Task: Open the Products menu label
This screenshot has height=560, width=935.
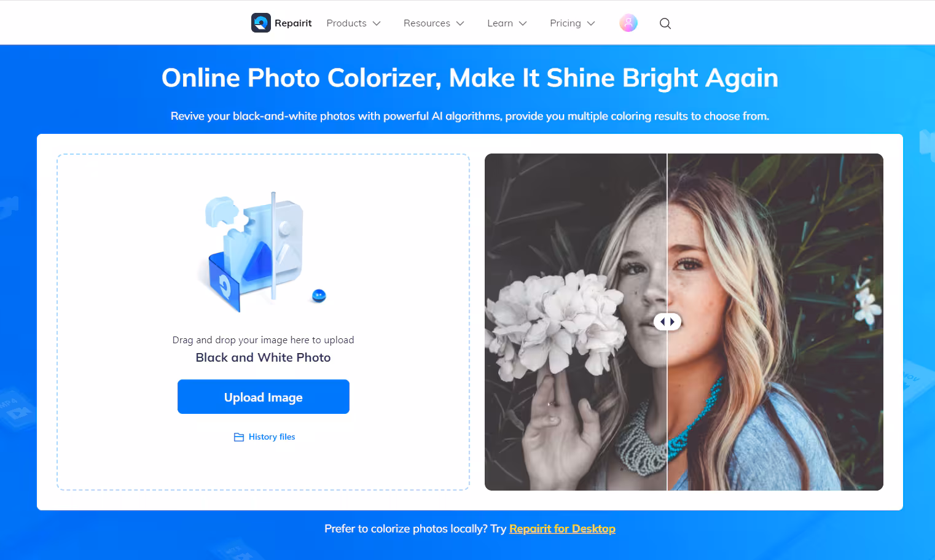Action: 346,23
